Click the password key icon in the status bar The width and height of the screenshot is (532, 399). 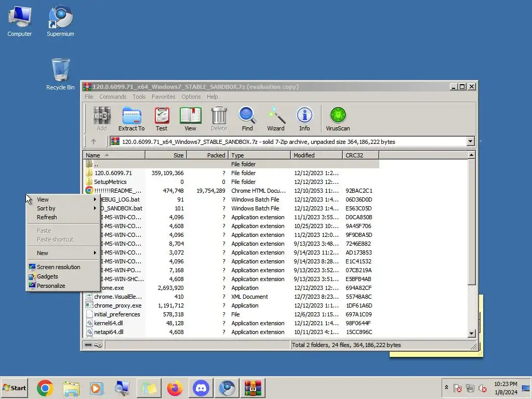click(x=98, y=345)
